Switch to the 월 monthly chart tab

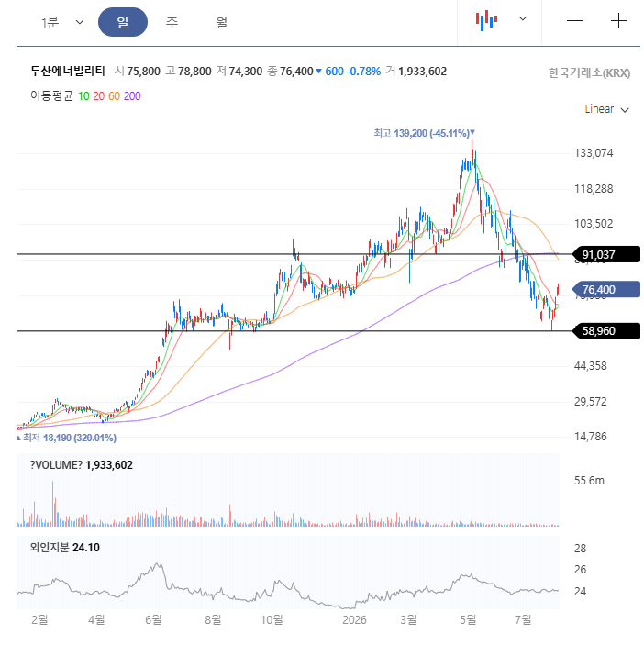222,22
